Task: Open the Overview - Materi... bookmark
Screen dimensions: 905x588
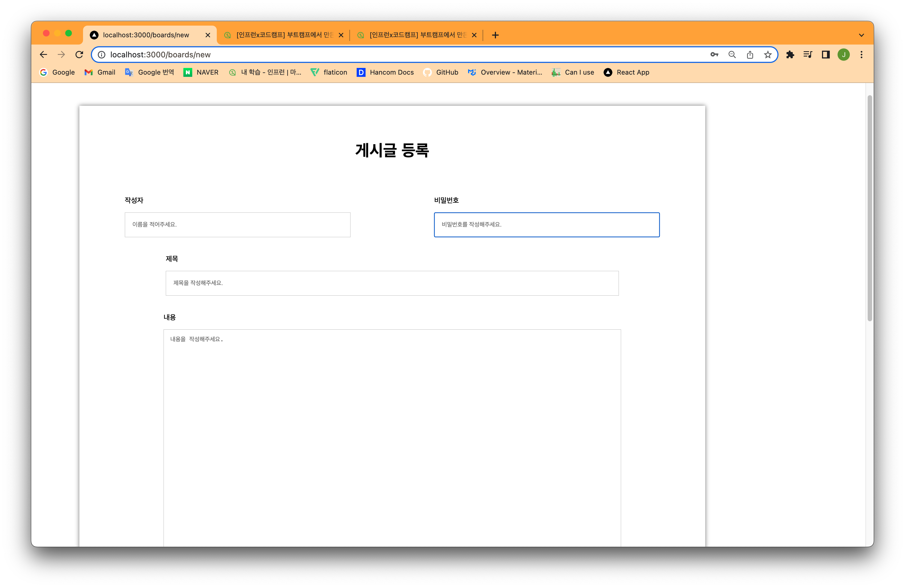Action: [505, 72]
